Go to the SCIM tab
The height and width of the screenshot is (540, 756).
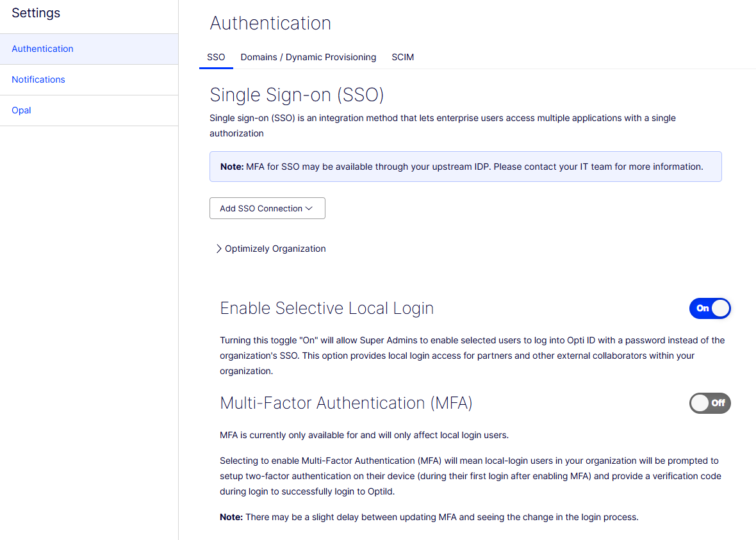[x=402, y=57]
